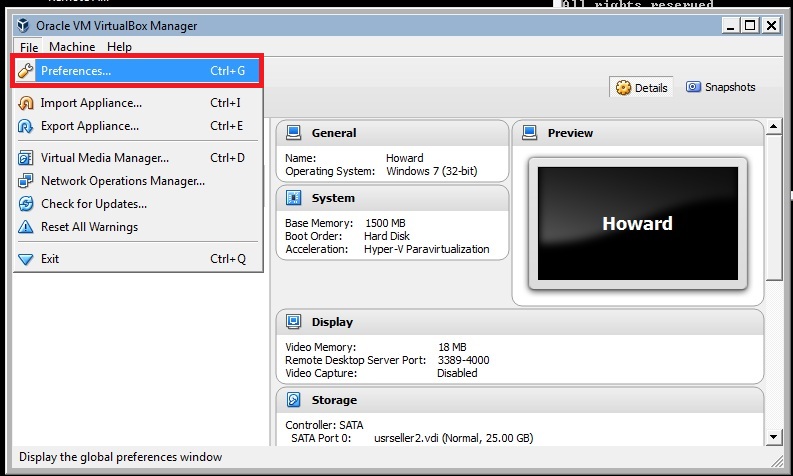This screenshot has height=476, width=793.
Task: Switch to the Details view button
Action: pyautogui.click(x=641, y=88)
